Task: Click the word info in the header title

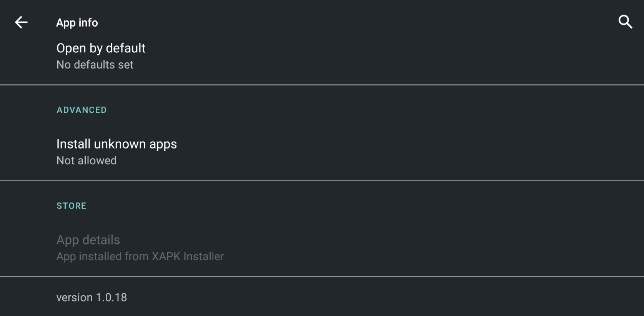Action: click(88, 23)
